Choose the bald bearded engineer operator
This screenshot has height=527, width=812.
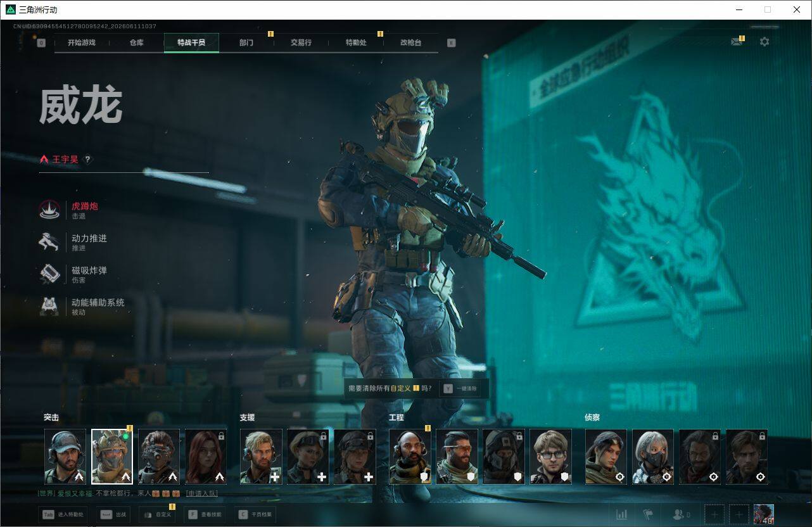tap(410, 457)
